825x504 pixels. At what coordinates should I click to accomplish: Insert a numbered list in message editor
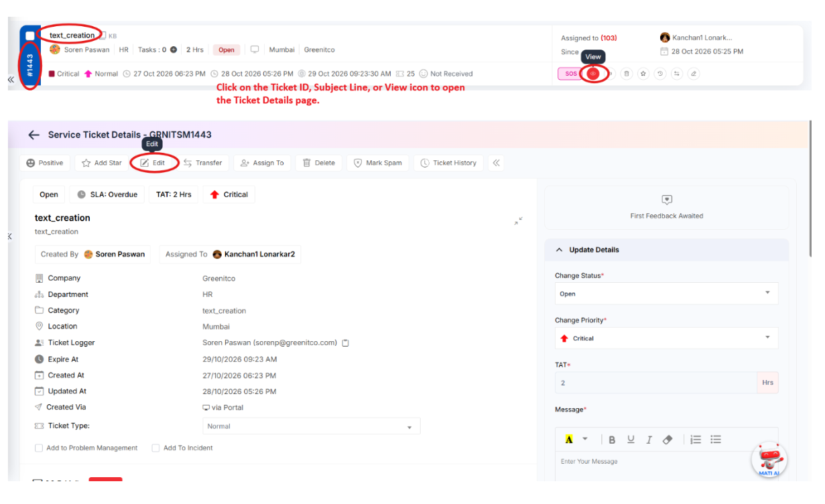[696, 440]
